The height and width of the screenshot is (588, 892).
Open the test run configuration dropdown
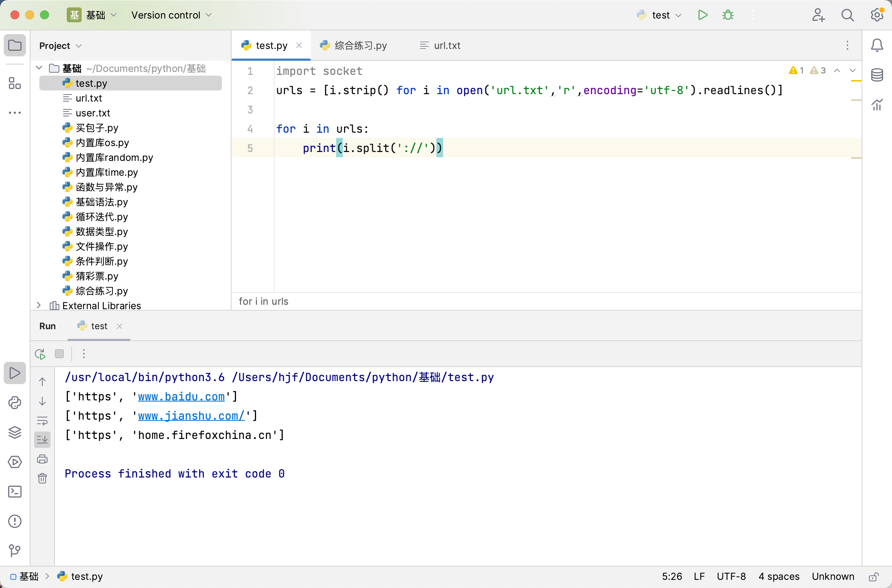point(659,15)
